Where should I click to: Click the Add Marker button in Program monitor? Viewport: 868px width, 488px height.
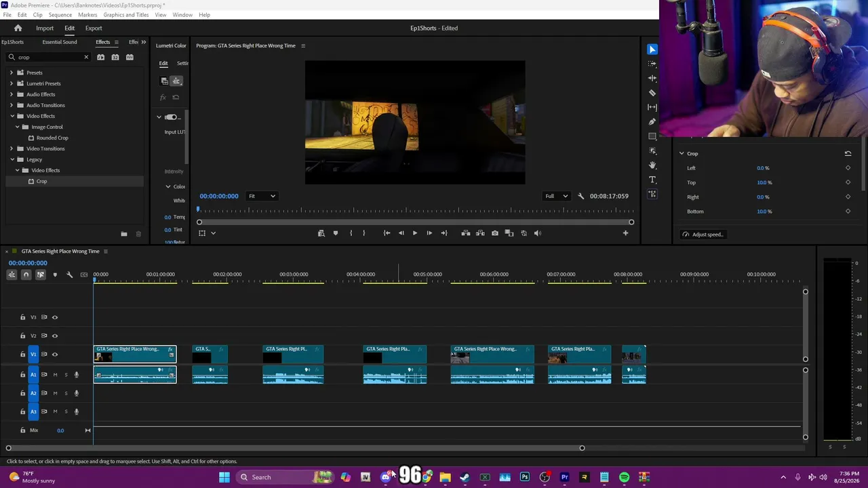click(x=336, y=233)
